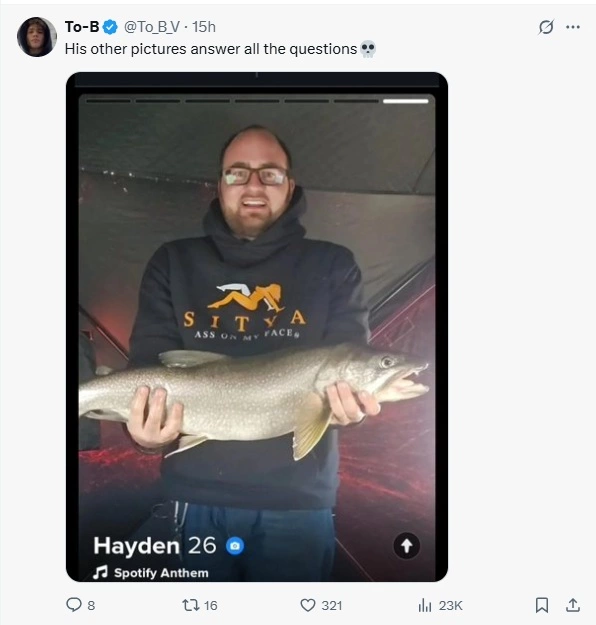The image size is (596, 625).
Task: Click the blue verified badge
Action: 110,27
